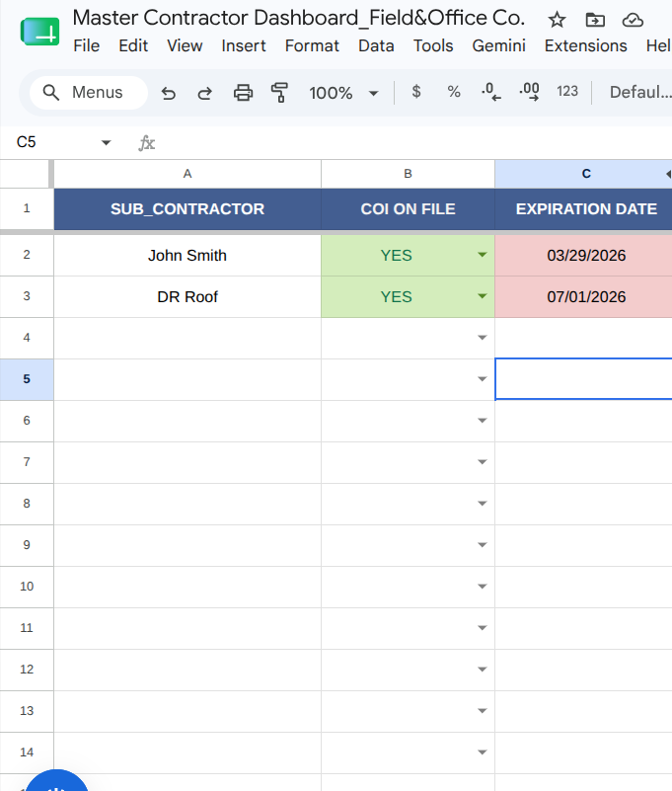Check the cloud save status icon
The height and width of the screenshot is (791, 672).
pos(633,20)
